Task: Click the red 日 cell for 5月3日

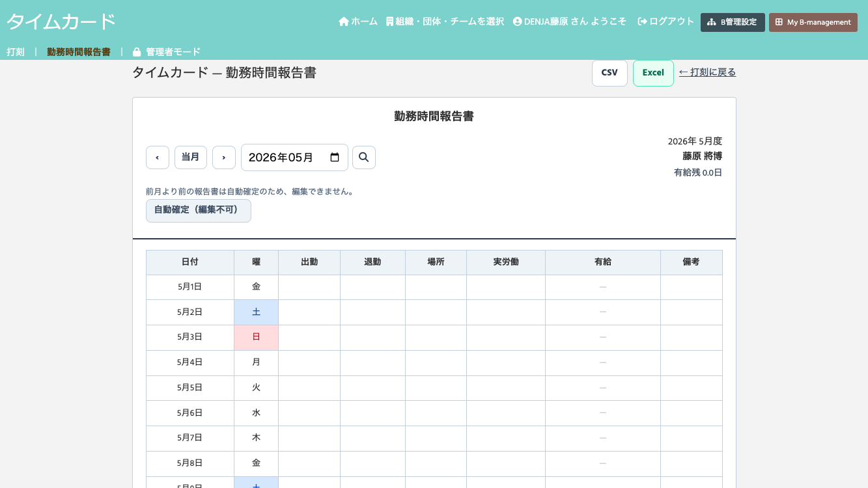Action: pyautogui.click(x=257, y=338)
